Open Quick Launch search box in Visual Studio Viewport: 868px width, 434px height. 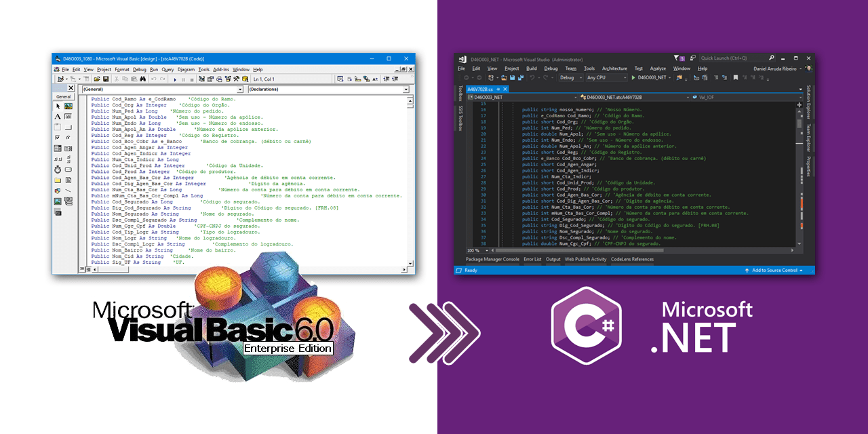tap(736, 58)
